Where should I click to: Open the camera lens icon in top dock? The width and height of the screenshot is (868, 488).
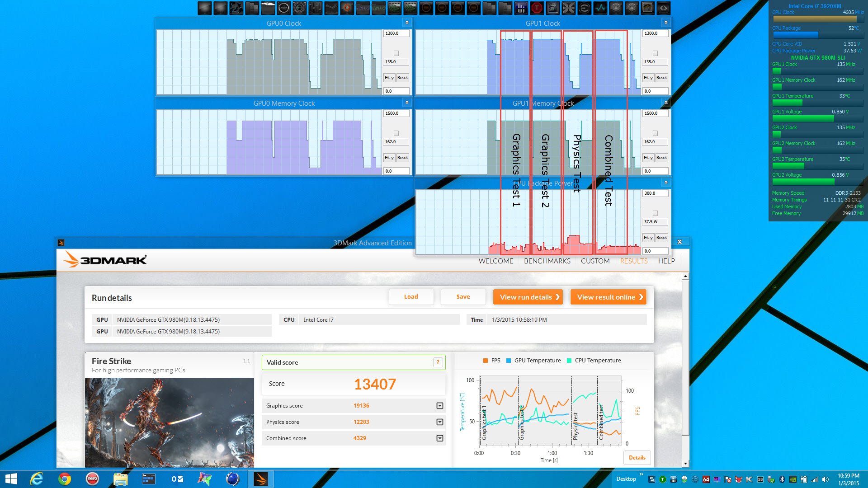coord(299,8)
